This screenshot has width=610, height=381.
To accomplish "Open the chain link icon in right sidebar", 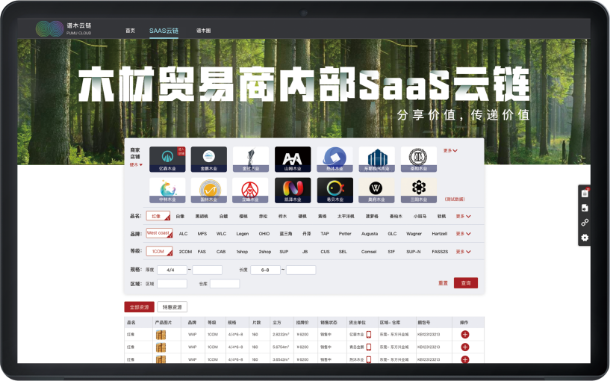I will [x=585, y=223].
